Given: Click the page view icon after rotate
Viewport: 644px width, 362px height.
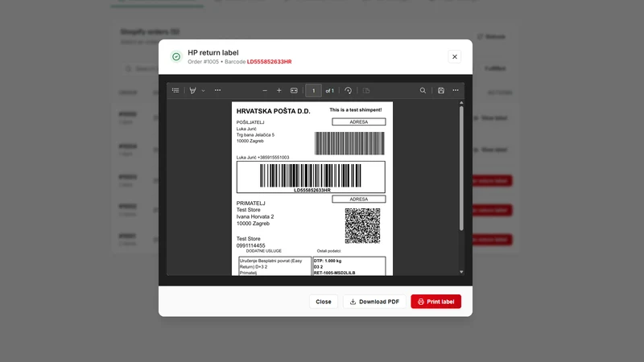Looking at the screenshot, I should pyautogui.click(x=366, y=91).
